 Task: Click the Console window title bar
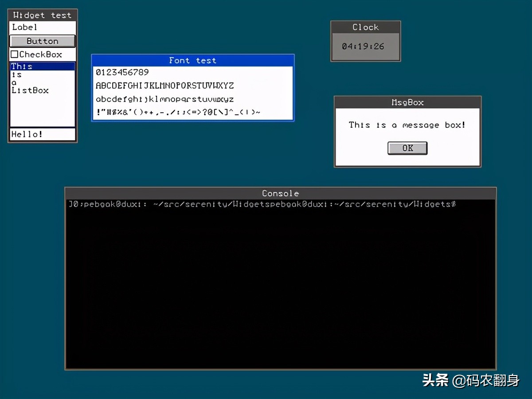point(280,193)
